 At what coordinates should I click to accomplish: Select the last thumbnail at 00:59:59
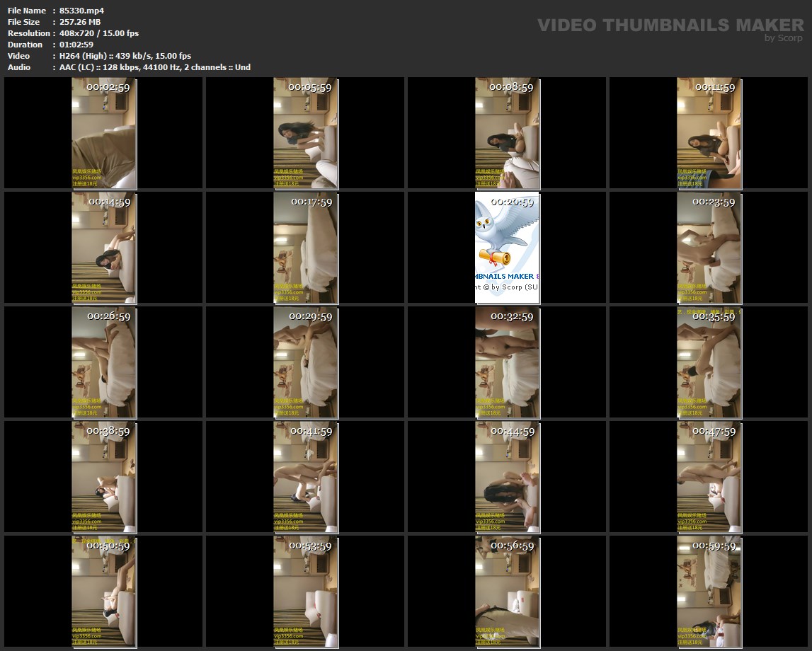click(709, 591)
